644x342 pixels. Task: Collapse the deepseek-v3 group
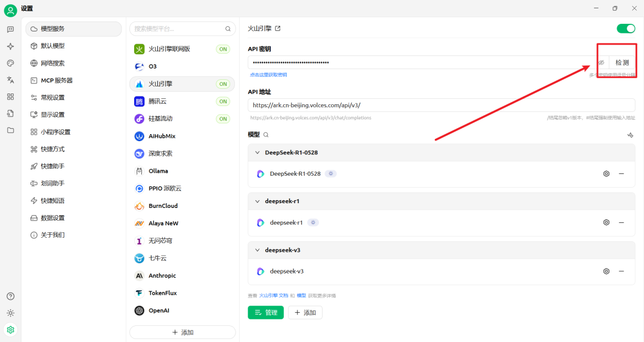[x=258, y=250]
